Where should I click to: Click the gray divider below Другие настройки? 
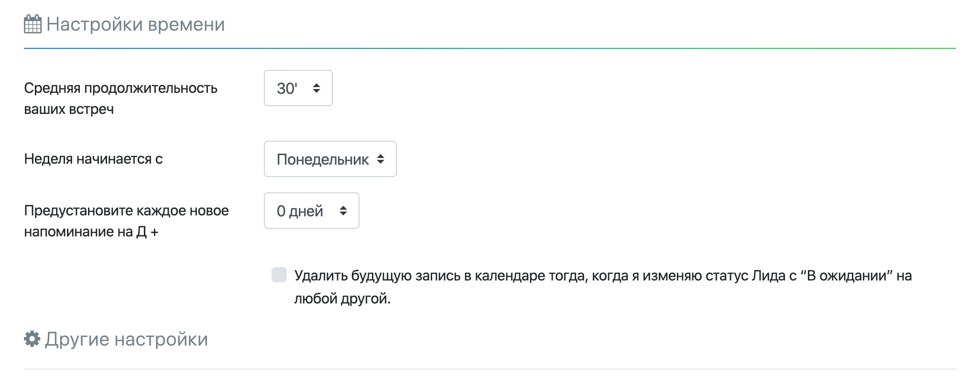[490, 369]
